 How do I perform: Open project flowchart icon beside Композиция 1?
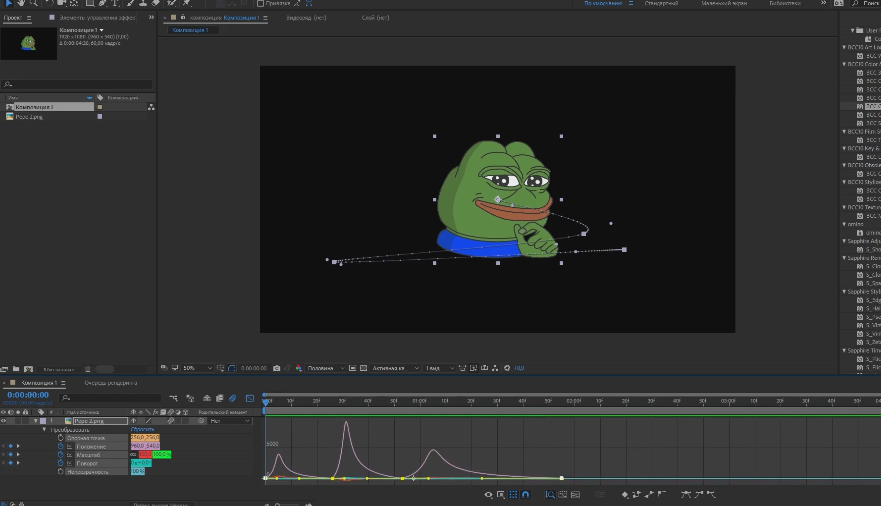coord(151,107)
